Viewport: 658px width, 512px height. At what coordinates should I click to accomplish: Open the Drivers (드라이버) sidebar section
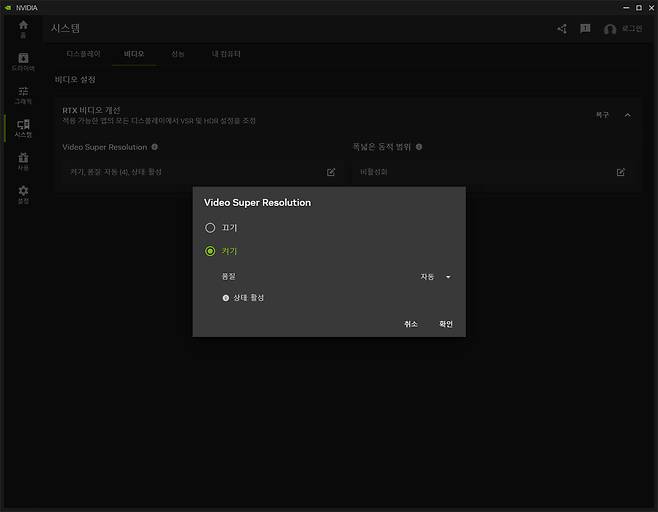tap(23, 61)
